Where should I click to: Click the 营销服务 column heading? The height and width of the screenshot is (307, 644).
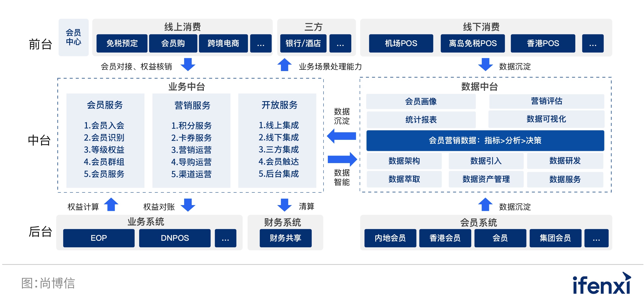pos(192,105)
